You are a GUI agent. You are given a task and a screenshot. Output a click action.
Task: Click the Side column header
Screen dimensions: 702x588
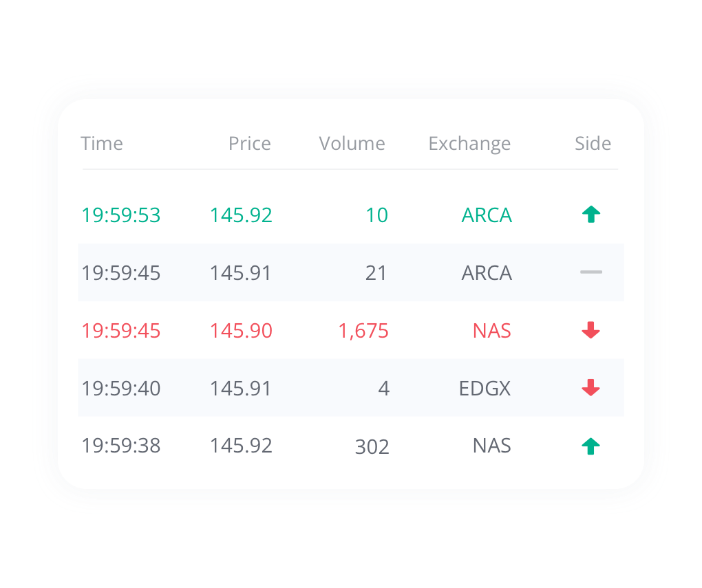click(x=593, y=144)
